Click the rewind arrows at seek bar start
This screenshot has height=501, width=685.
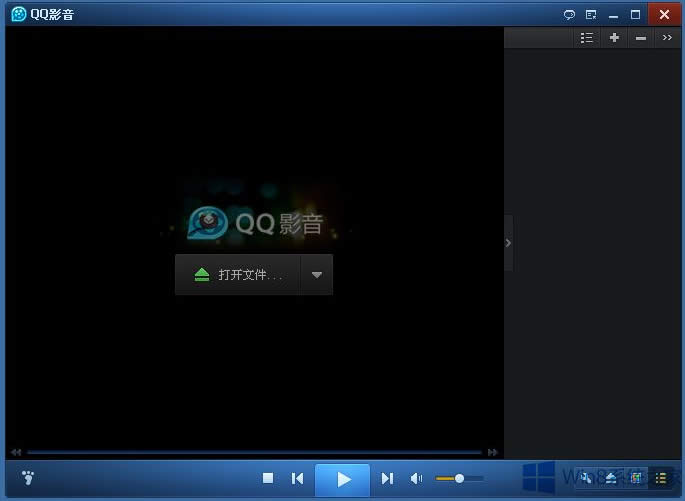[16, 452]
